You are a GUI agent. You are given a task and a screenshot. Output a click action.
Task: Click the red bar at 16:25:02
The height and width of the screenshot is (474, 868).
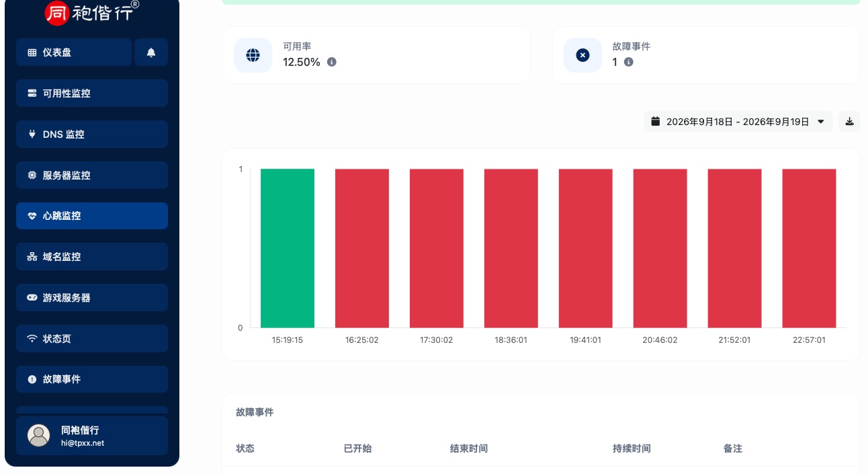(362, 248)
